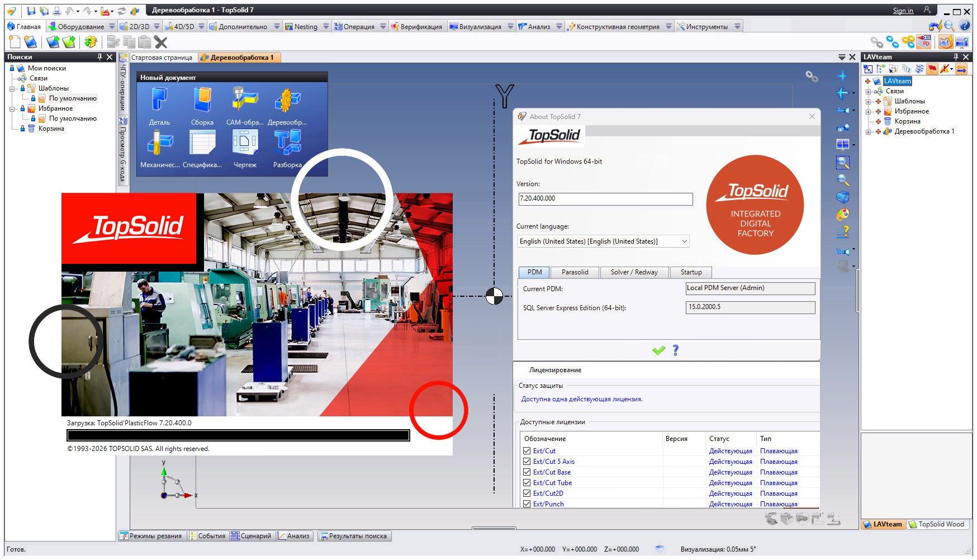Create a new Сборка assembly document
This screenshot has height=560, width=977.
[202, 102]
